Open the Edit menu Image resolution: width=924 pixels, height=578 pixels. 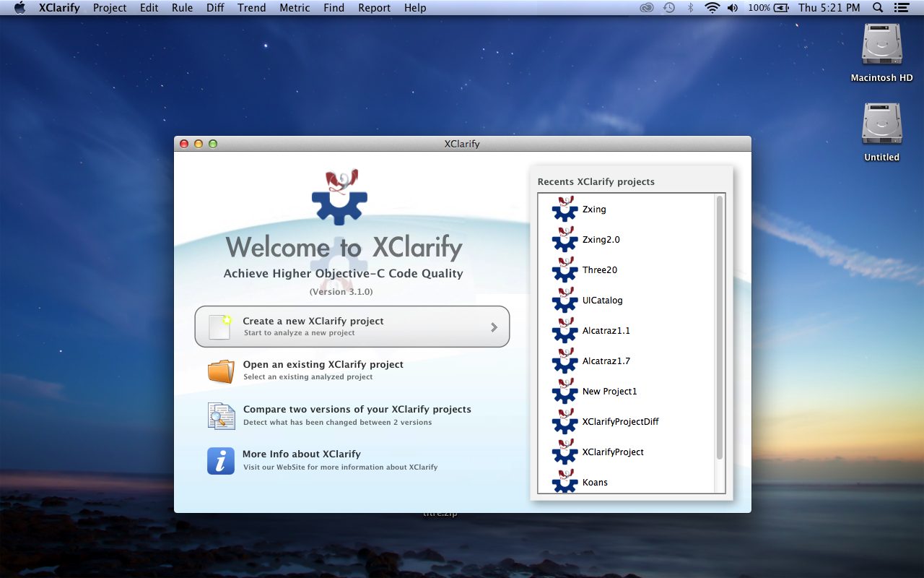pyautogui.click(x=149, y=8)
